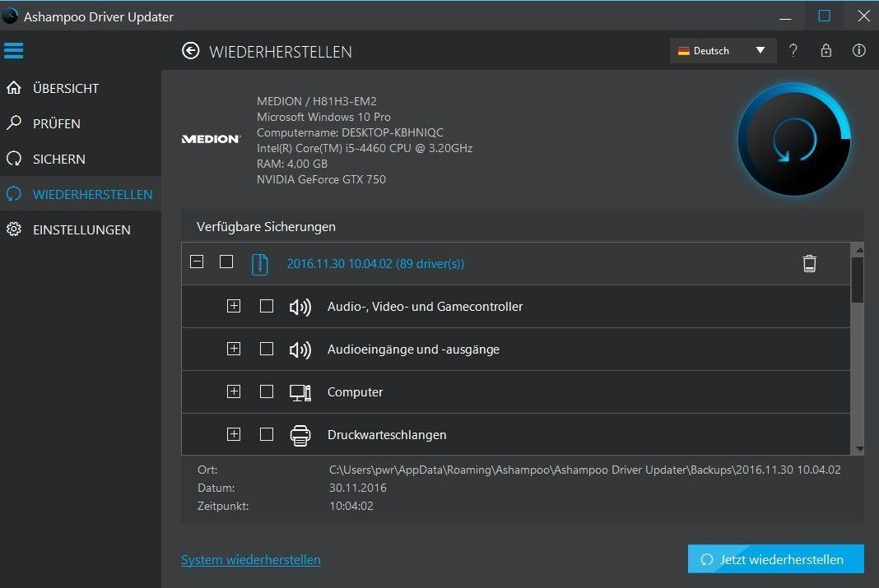Click the backup list scrollbar down arrow
This screenshot has height=588, width=879.
point(858,449)
